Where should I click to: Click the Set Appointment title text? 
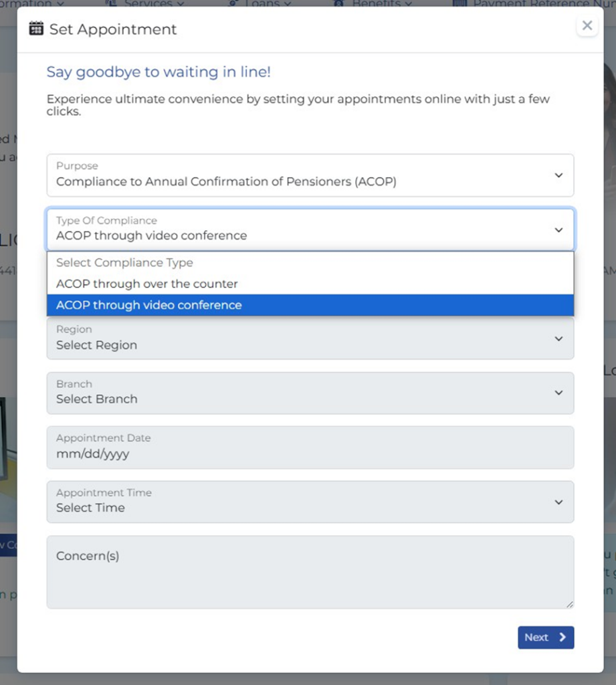113,29
